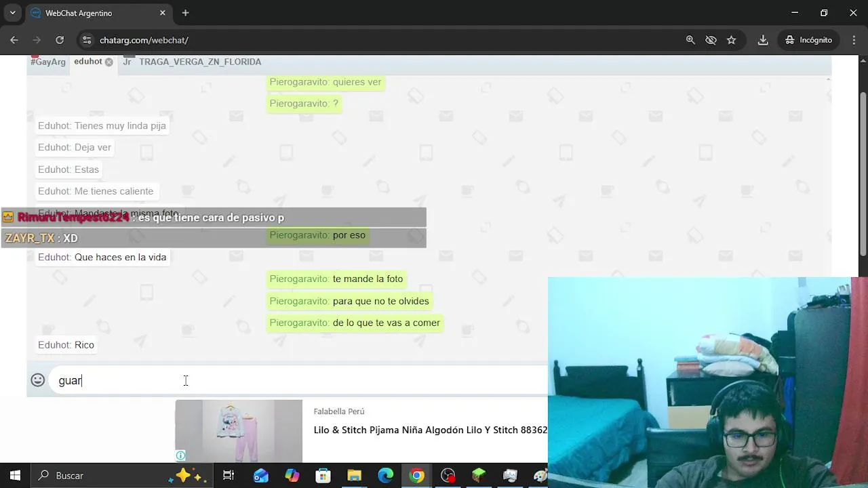Screen dimensions: 868x488
Task: Open Task View on the taskbar
Action: pos(229,476)
